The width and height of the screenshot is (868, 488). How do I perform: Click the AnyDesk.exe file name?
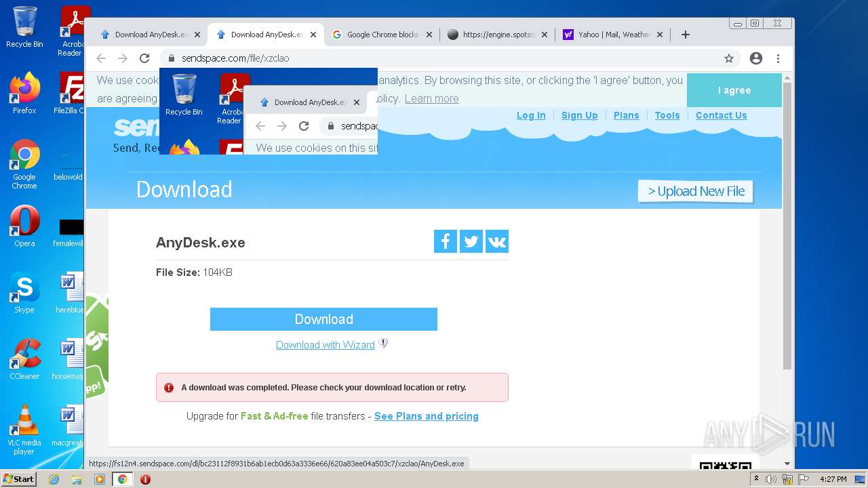(201, 243)
